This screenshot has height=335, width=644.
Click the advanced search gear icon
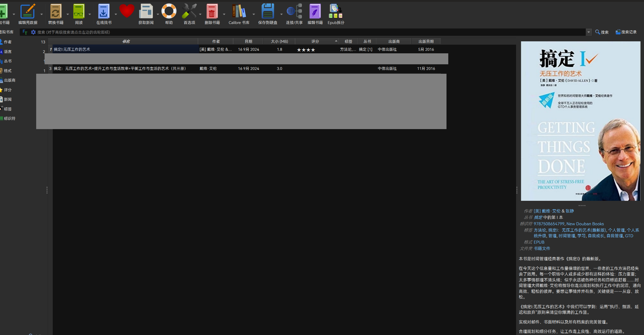pyautogui.click(x=33, y=32)
